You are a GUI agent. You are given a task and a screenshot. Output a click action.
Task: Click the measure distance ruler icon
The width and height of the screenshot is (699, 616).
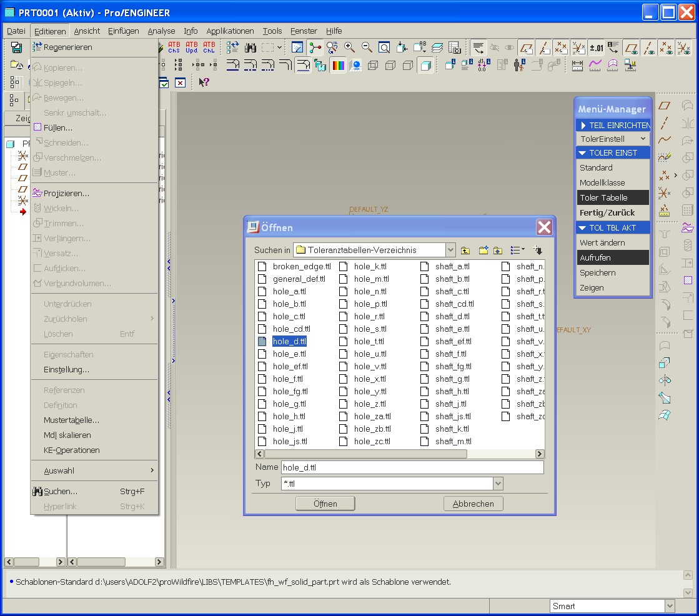577,66
